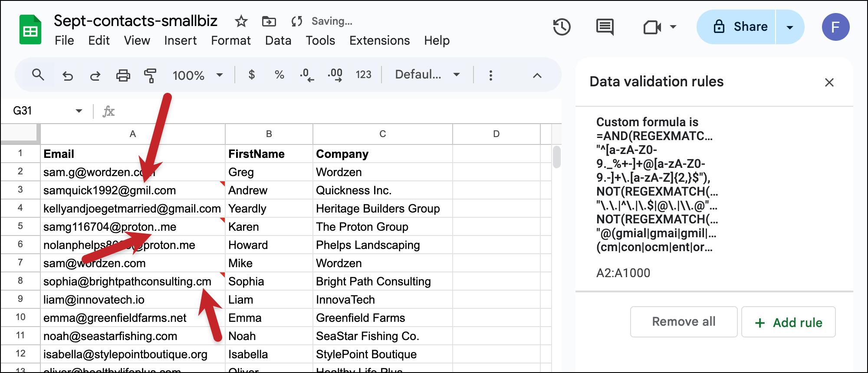Screen dimensions: 868x373
Task: Decrease decimal places
Action: [x=307, y=75]
